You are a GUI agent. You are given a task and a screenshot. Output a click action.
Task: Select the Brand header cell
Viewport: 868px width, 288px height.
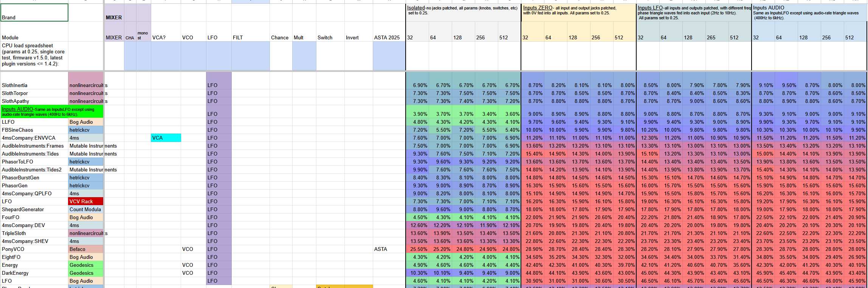(x=34, y=12)
